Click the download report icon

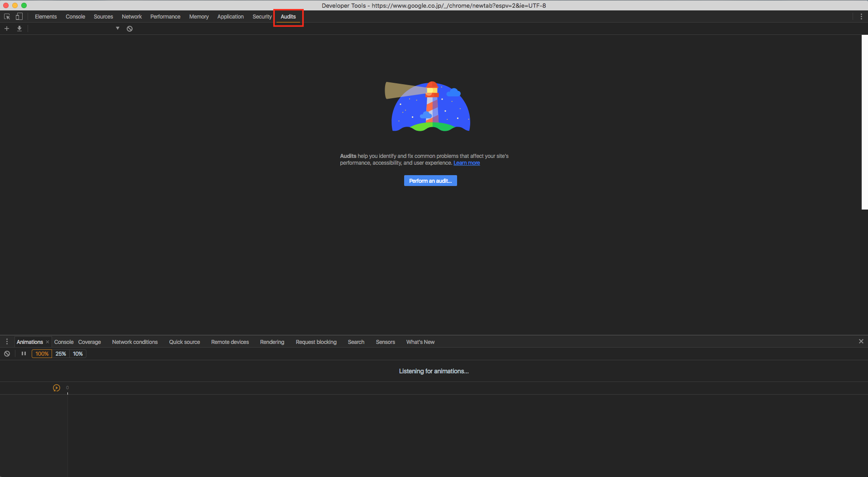[x=19, y=29]
